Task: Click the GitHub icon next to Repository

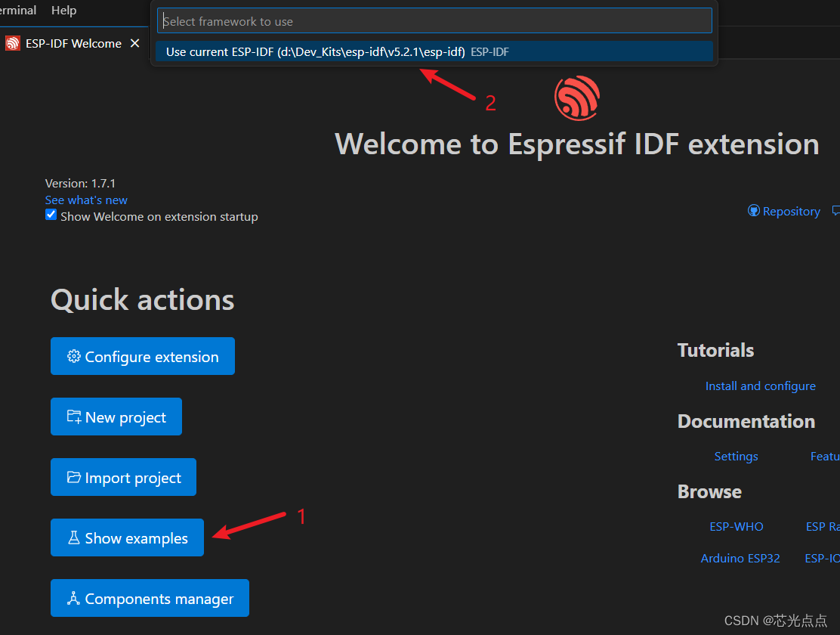Action: click(x=753, y=211)
